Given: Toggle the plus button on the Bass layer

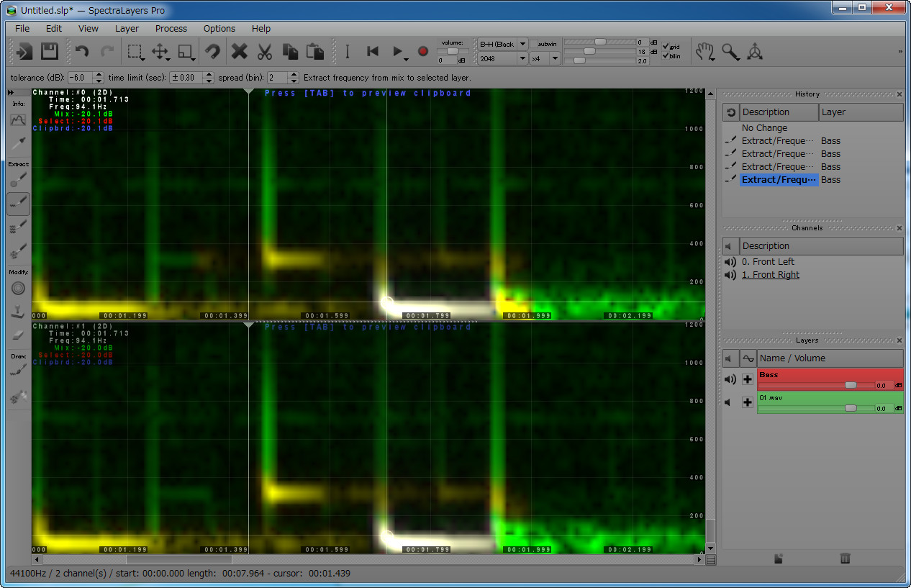Looking at the screenshot, I should click(x=748, y=379).
